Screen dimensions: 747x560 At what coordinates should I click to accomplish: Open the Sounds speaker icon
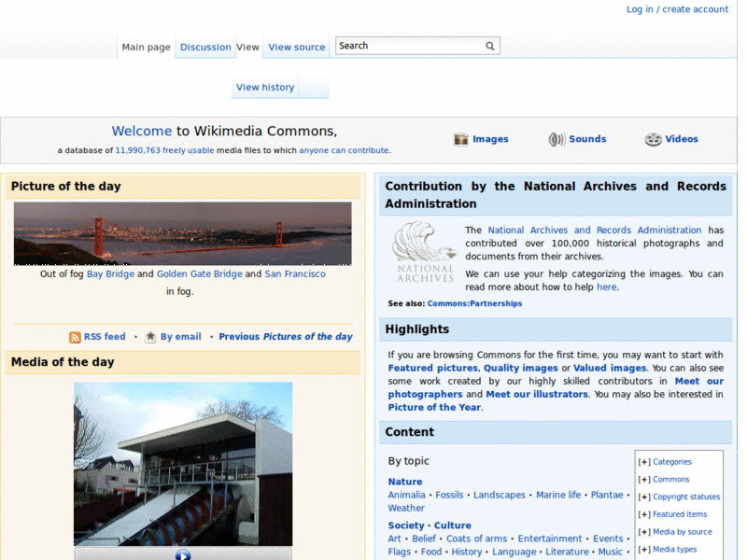pos(557,139)
